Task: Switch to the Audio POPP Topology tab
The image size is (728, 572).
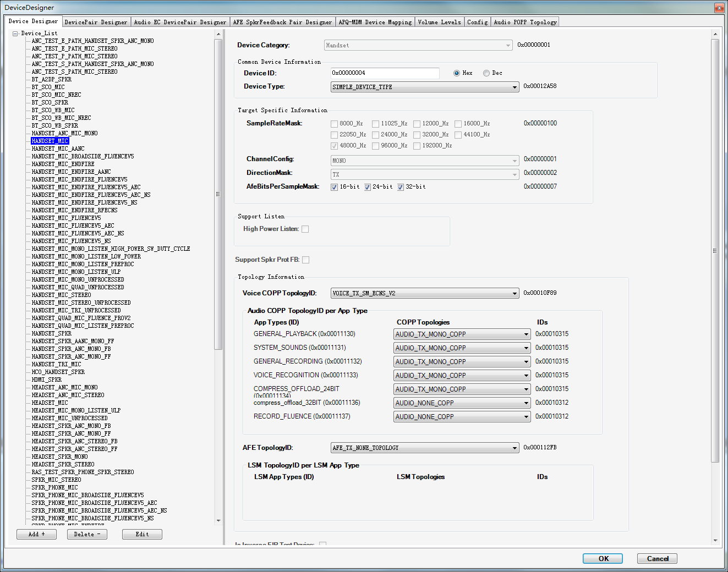Action: 526,22
